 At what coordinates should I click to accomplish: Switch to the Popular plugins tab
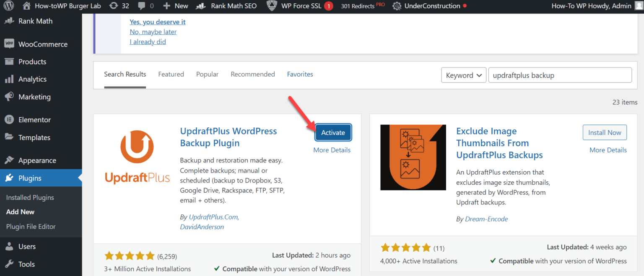(207, 74)
